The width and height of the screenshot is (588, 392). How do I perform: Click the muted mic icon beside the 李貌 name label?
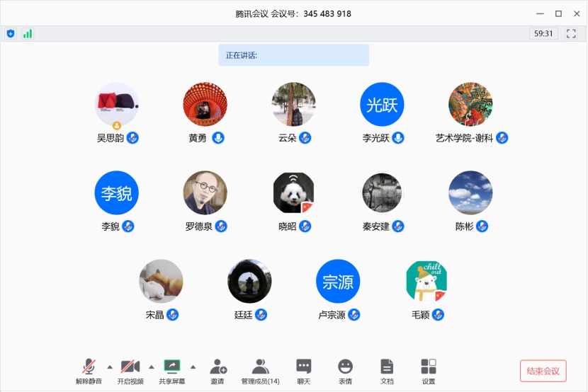[x=128, y=226]
